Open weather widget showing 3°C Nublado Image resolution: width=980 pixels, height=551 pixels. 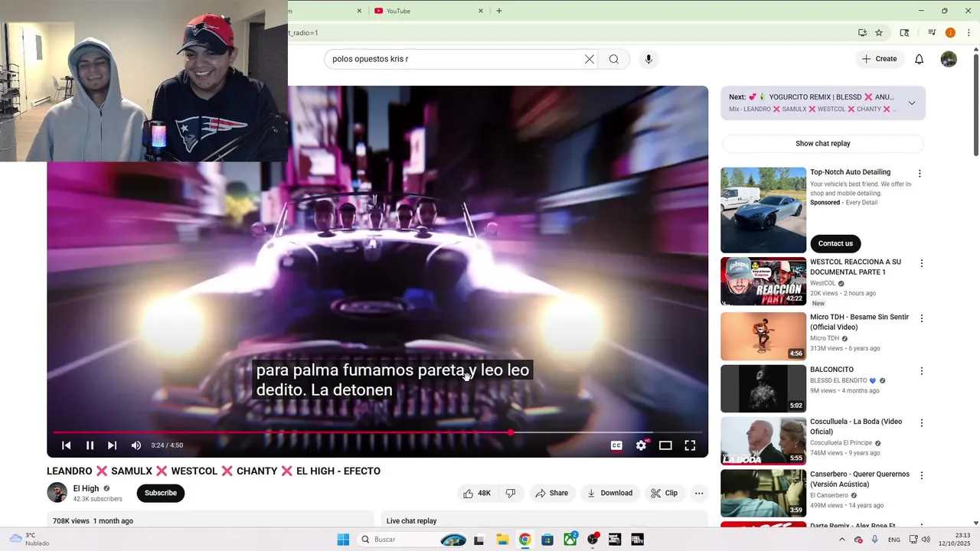point(30,540)
